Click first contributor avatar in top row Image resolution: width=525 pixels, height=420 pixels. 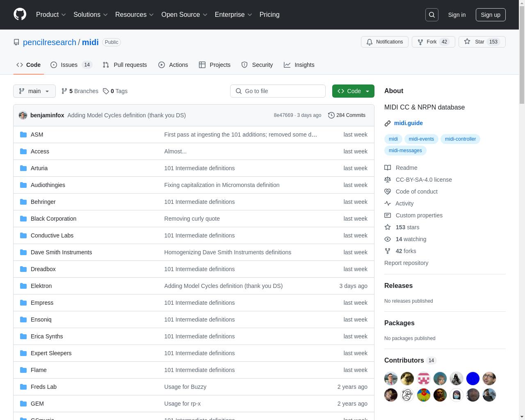391,379
